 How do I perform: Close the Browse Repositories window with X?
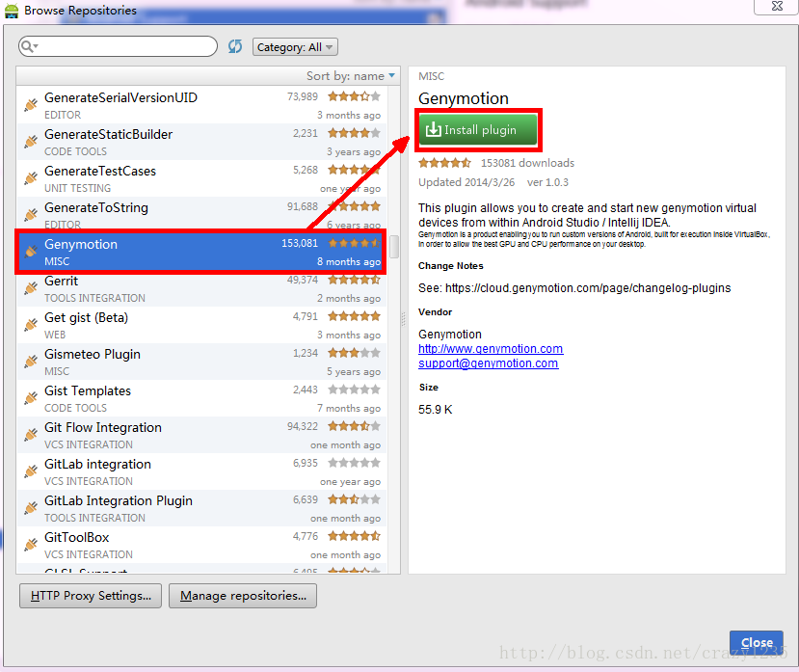(777, 6)
